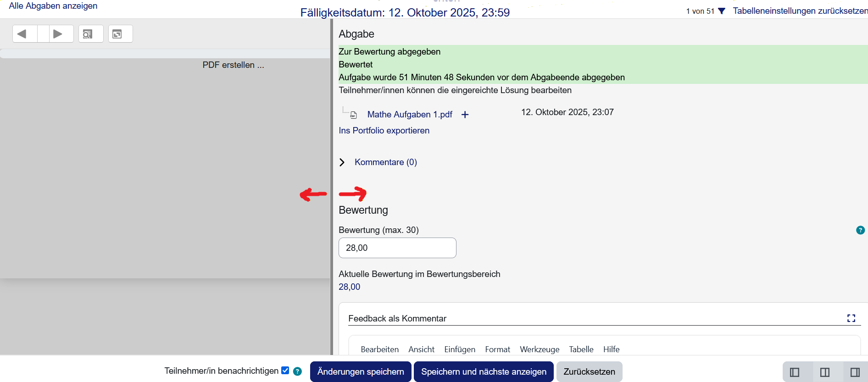Viewport: 868px width, 382px height.
Task: Click Speichern und nächste anzeigen button
Action: tap(484, 371)
